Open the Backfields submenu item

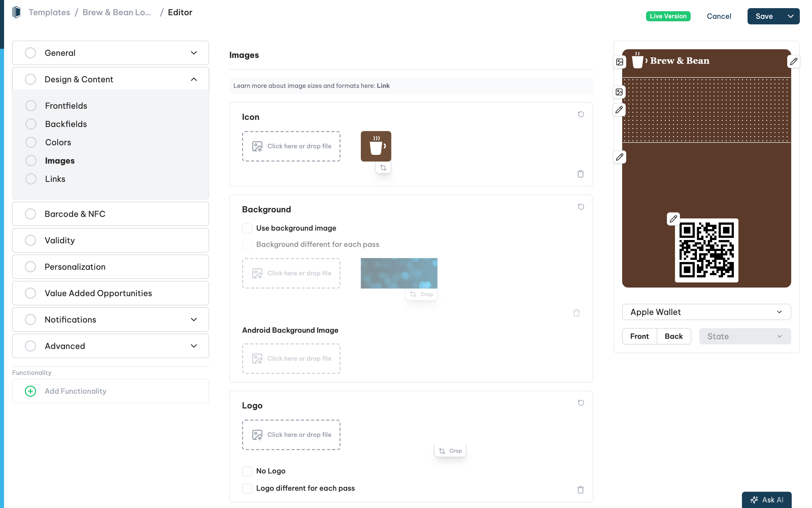pyautogui.click(x=66, y=124)
